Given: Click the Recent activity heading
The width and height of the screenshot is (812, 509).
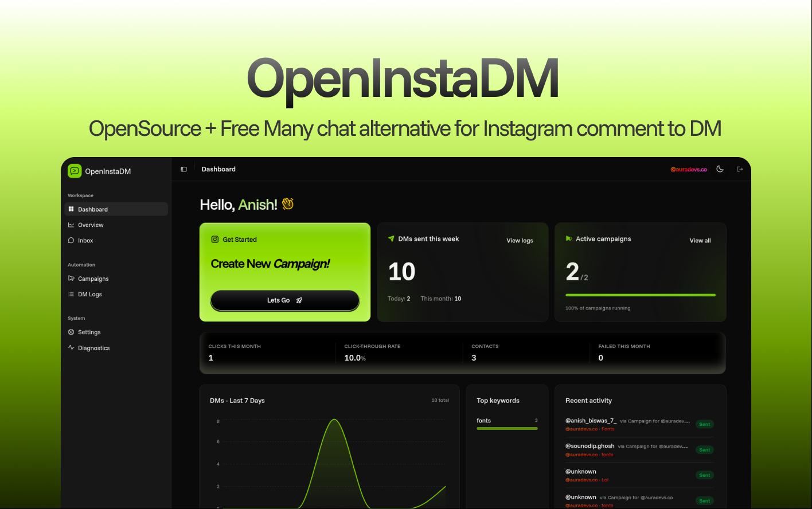Looking at the screenshot, I should coord(588,401).
